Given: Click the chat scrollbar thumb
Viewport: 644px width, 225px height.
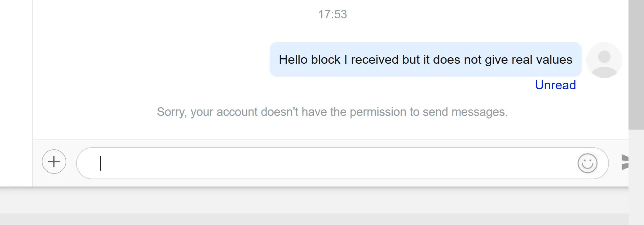Looking at the screenshot, I should click(636, 65).
